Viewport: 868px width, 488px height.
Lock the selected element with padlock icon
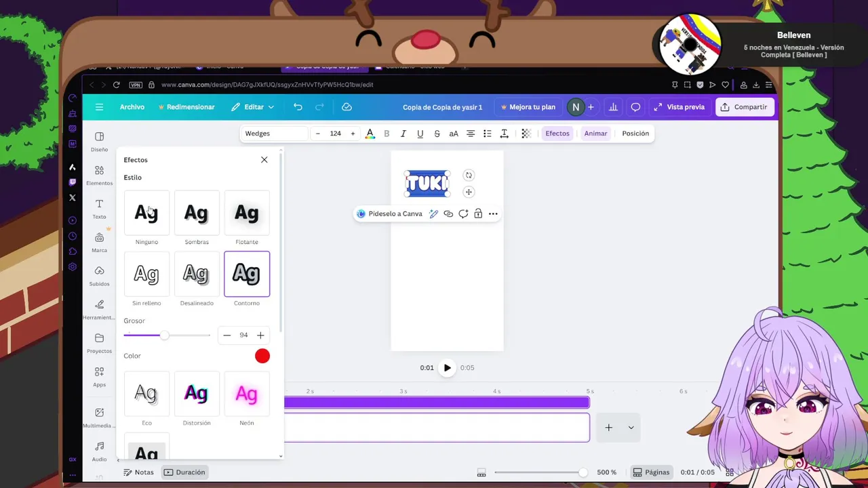(x=478, y=213)
